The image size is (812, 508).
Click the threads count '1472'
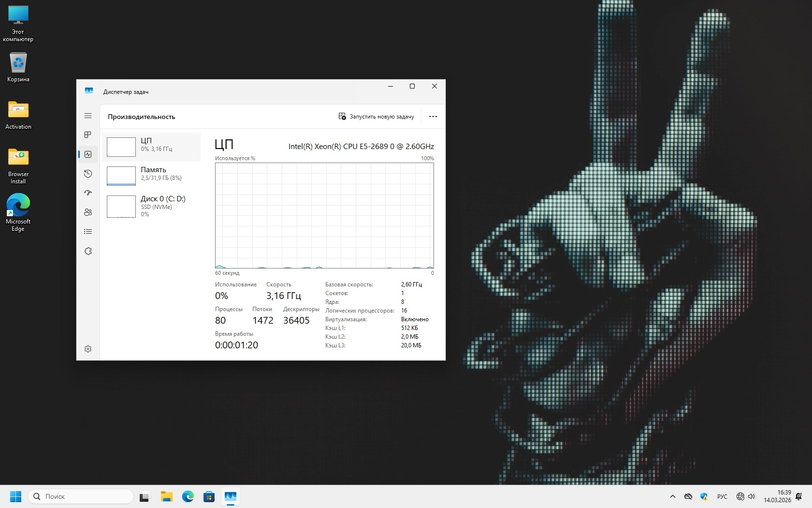263,320
